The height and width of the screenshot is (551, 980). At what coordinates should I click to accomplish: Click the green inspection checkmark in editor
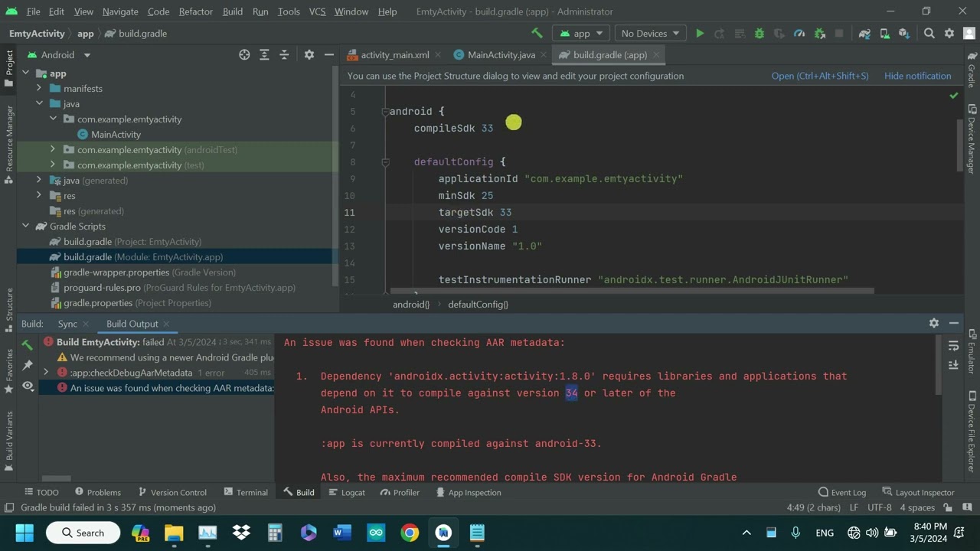[954, 96]
